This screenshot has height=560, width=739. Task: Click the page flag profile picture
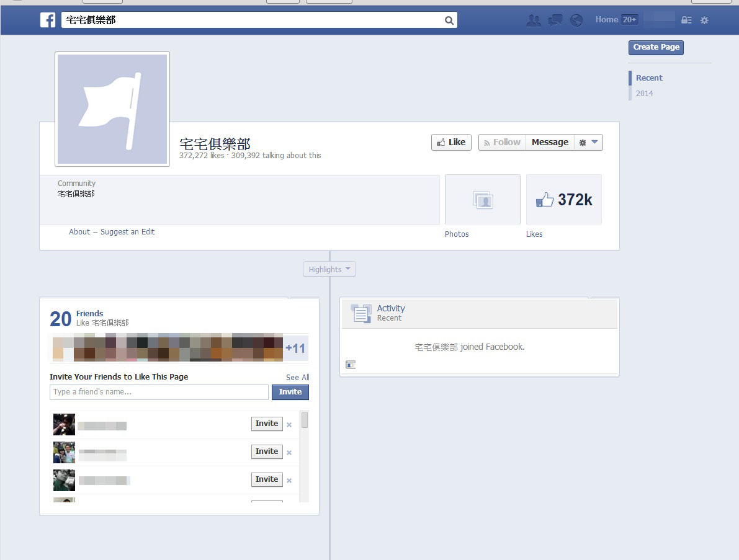click(112, 109)
